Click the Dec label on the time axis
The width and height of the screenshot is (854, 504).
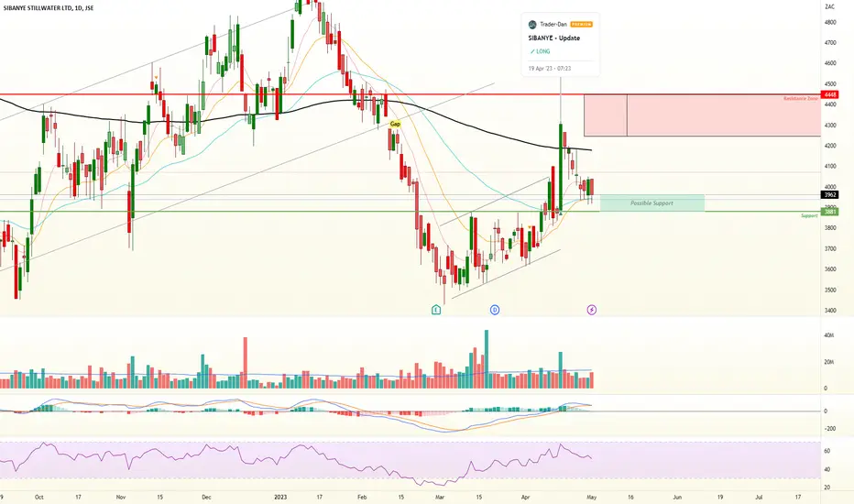coord(206,497)
